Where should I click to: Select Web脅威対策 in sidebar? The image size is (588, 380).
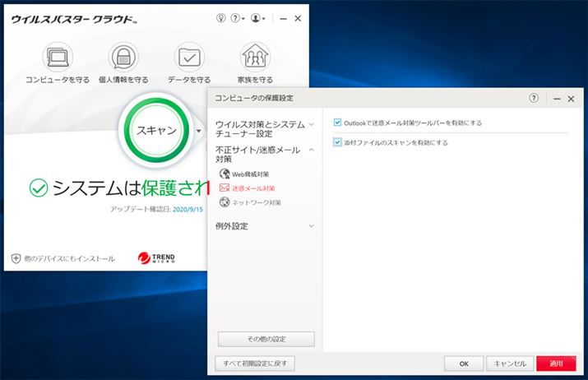click(244, 174)
